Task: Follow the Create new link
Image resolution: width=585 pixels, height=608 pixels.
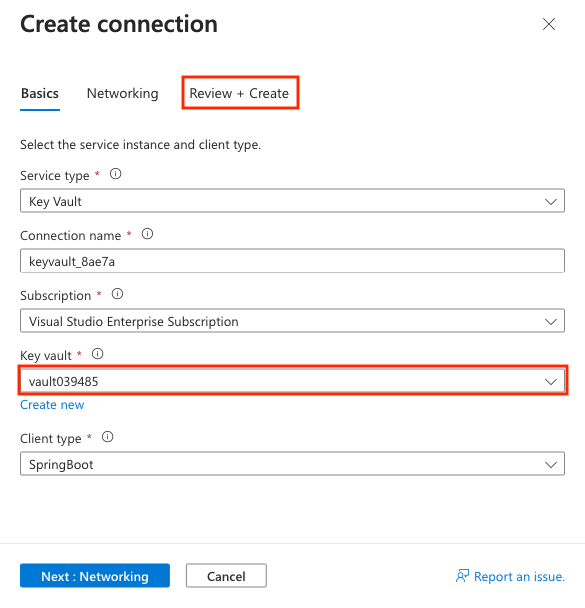Action: click(x=52, y=405)
